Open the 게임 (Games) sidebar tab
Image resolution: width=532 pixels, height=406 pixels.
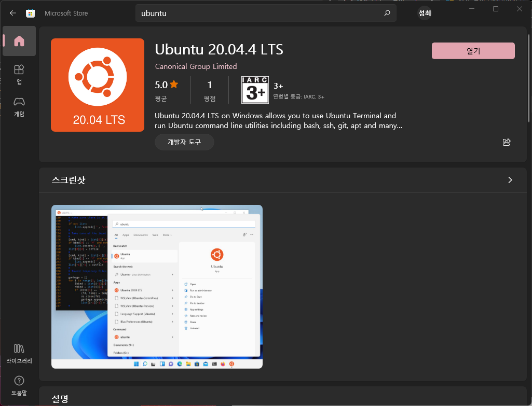(19, 107)
